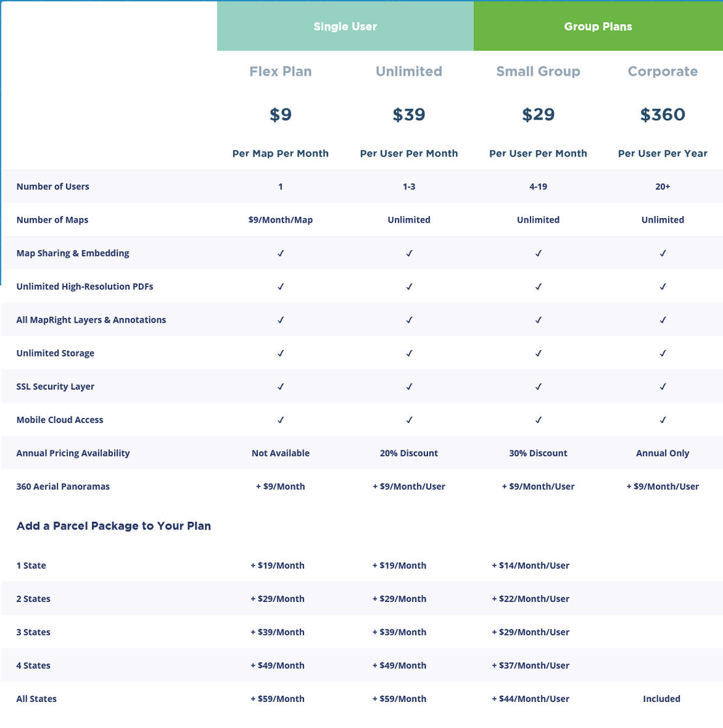Click the 'Annual Only' cell
Image resolution: width=723 pixels, height=728 pixels.
(x=663, y=453)
